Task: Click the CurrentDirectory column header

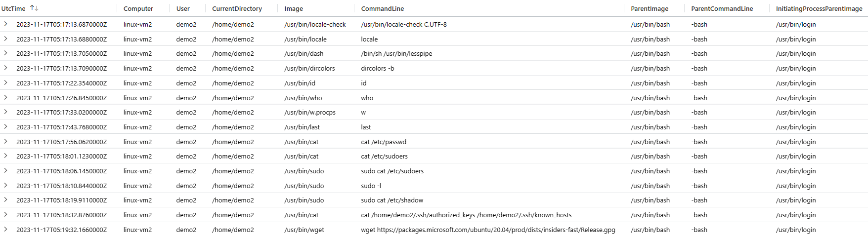Action: tap(237, 9)
